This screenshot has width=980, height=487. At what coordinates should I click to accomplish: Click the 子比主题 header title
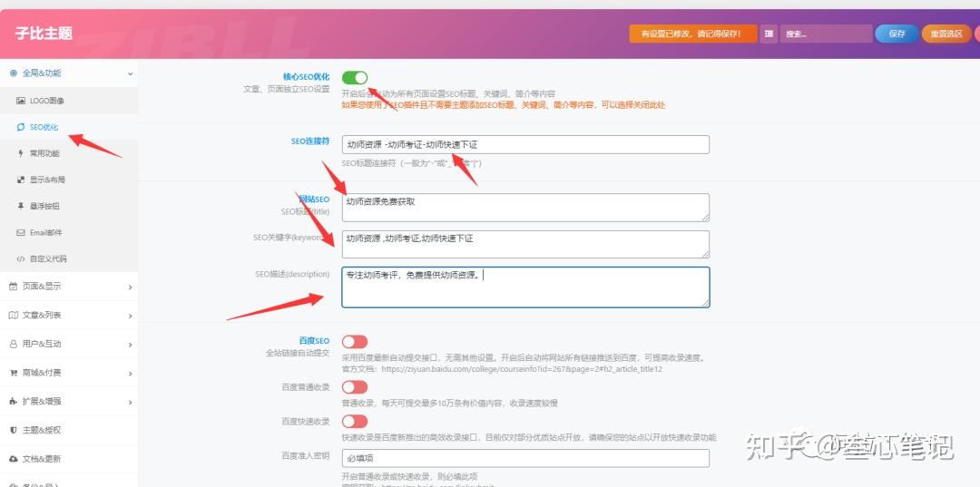pos(44,33)
